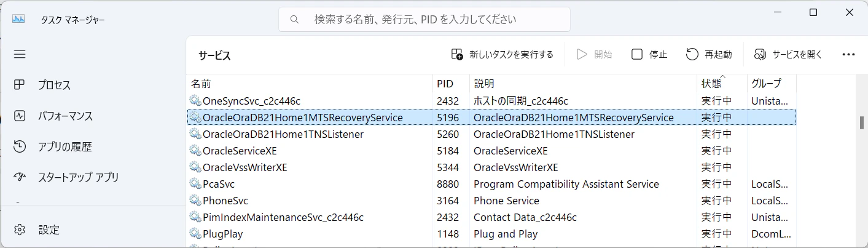The width and height of the screenshot is (868, 248).
Task: Focus the search box for name, publisher, PID
Action: [x=424, y=19]
